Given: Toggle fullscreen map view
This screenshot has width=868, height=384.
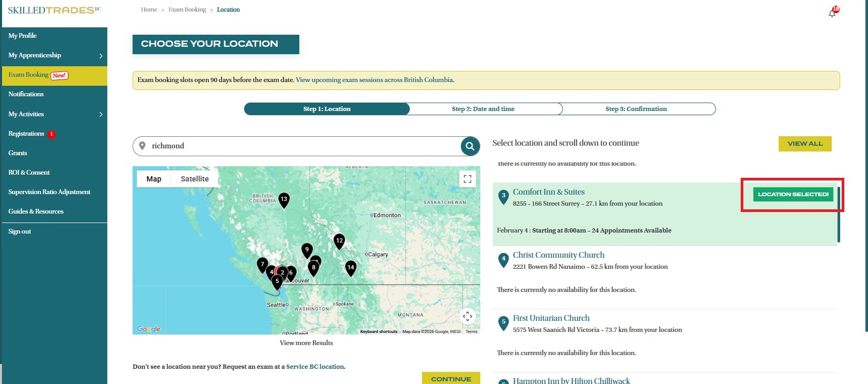Looking at the screenshot, I should point(467,179).
